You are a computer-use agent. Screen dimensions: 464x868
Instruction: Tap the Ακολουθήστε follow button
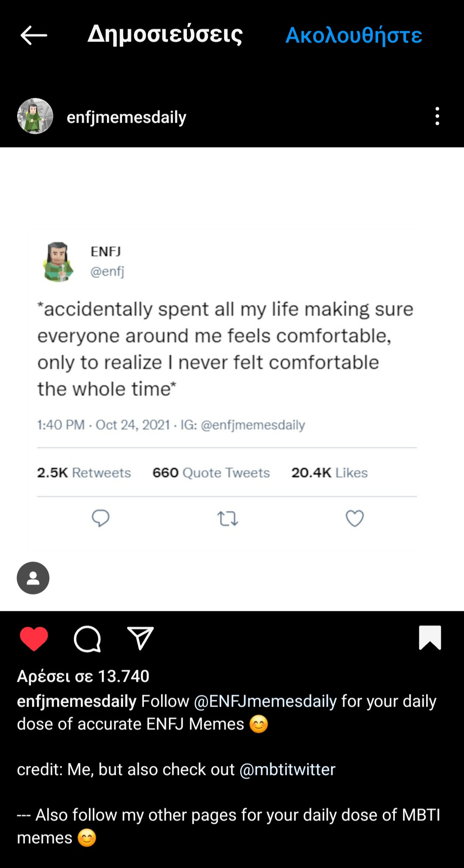point(354,35)
